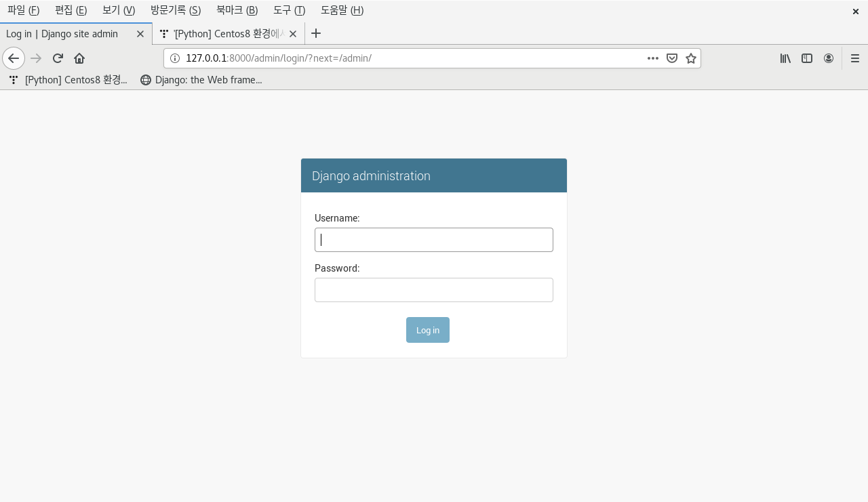Close the Django site admin tab
This screenshot has width=868, height=502.
tap(140, 34)
